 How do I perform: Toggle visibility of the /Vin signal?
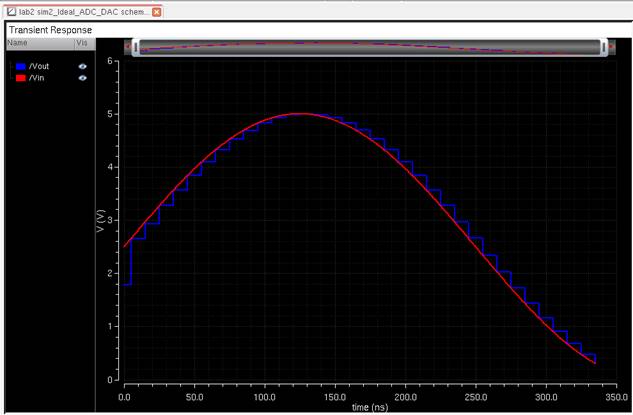(83, 77)
